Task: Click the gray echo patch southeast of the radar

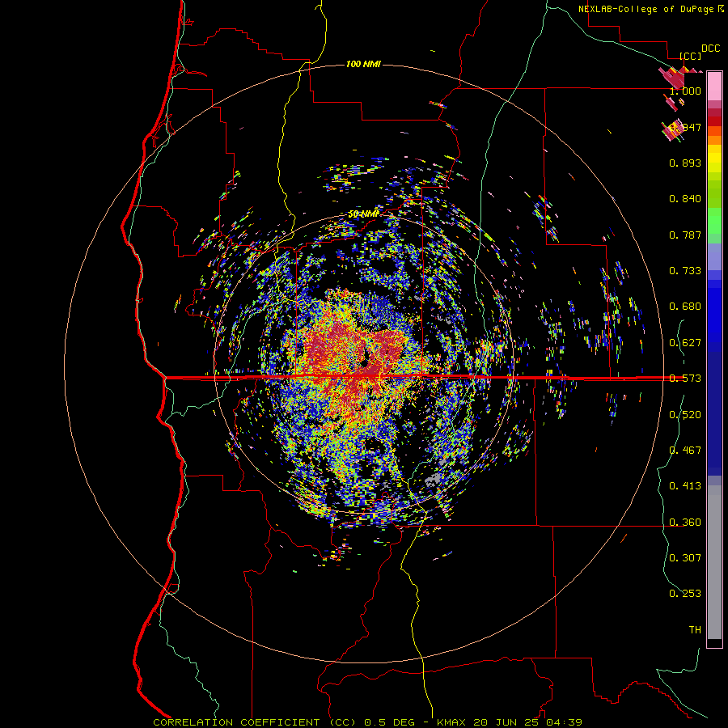Action: tap(434, 480)
